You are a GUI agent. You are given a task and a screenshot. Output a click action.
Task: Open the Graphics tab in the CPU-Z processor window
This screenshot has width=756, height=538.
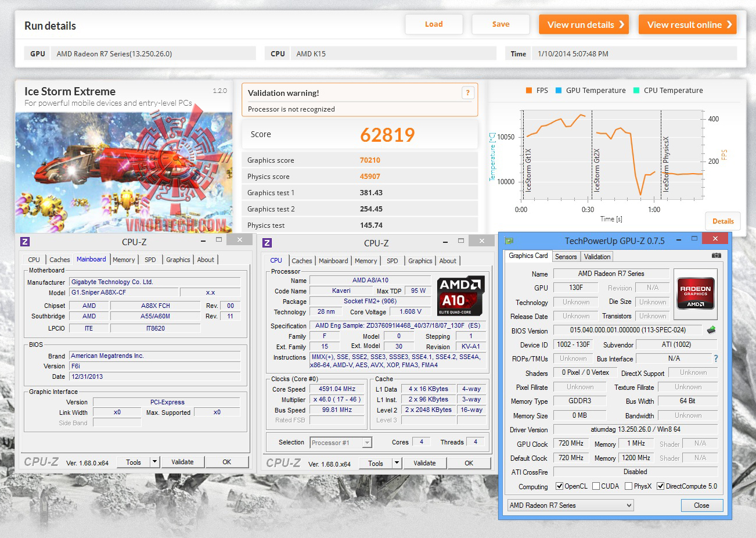(420, 261)
